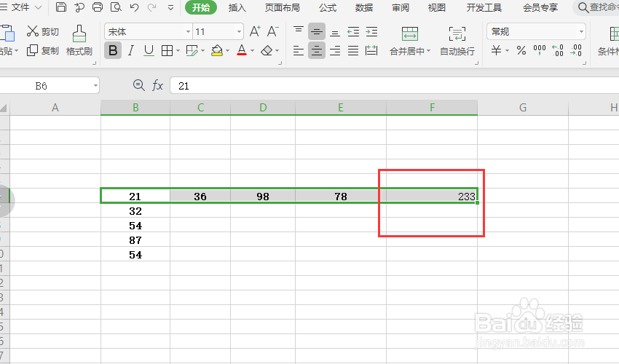Expand the number format dropdown (常规)

point(581,31)
